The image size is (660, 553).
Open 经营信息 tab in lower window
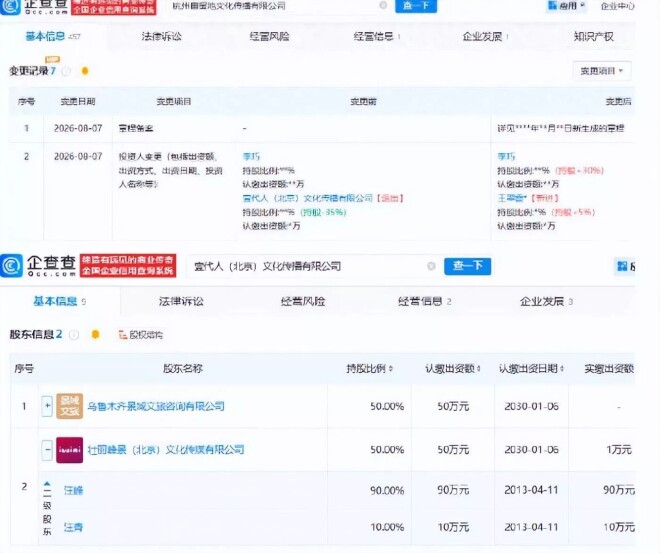[x=425, y=301]
